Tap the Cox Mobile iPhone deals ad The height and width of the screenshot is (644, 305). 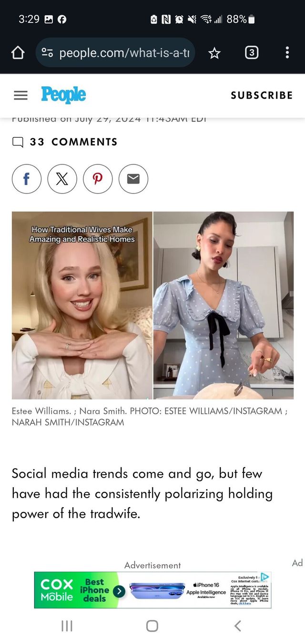click(152, 590)
